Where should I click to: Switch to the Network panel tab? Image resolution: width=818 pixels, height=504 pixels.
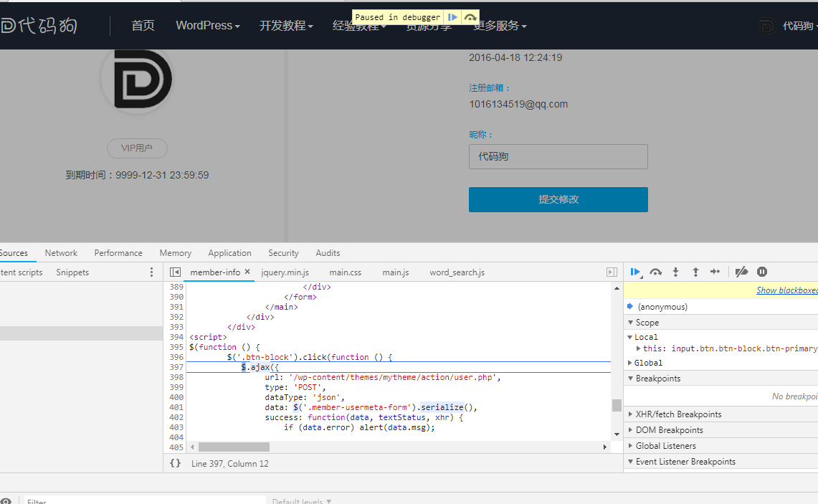[x=61, y=253]
